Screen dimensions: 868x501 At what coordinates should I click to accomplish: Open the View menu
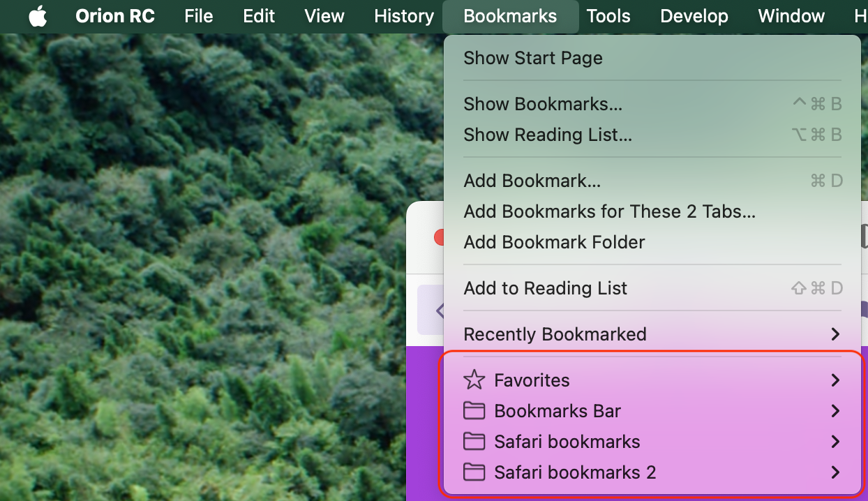click(324, 16)
